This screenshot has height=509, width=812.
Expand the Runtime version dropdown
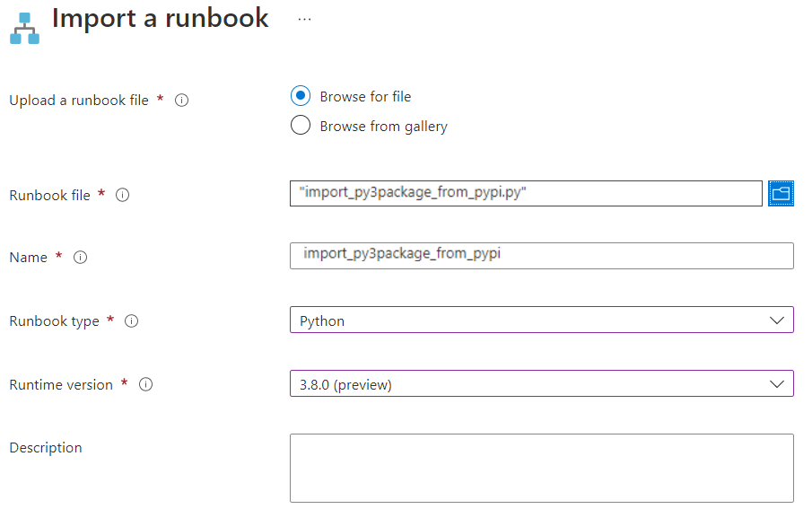(x=541, y=384)
